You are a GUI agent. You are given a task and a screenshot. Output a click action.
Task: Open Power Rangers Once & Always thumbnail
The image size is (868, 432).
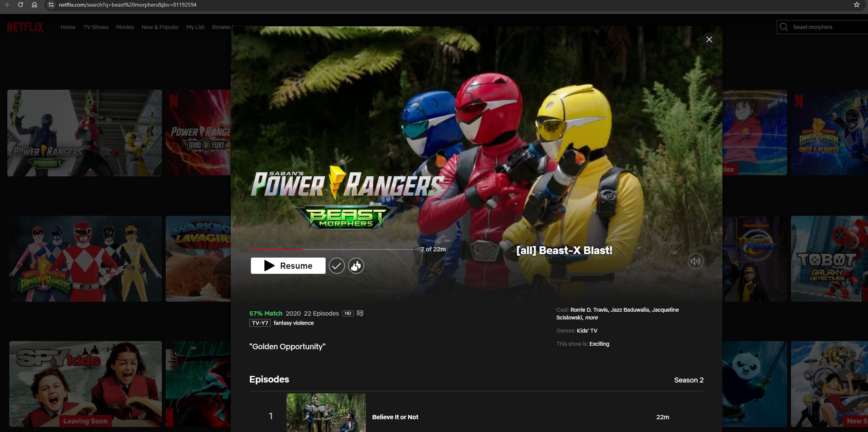click(829, 133)
